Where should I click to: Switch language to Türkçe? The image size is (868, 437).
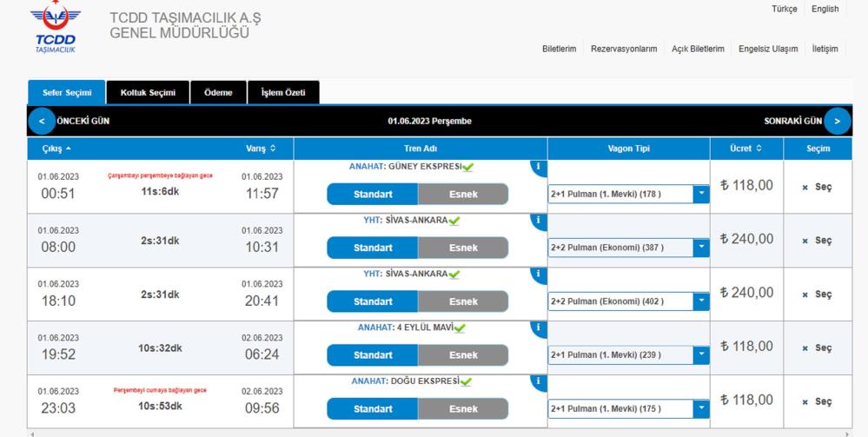click(x=785, y=10)
